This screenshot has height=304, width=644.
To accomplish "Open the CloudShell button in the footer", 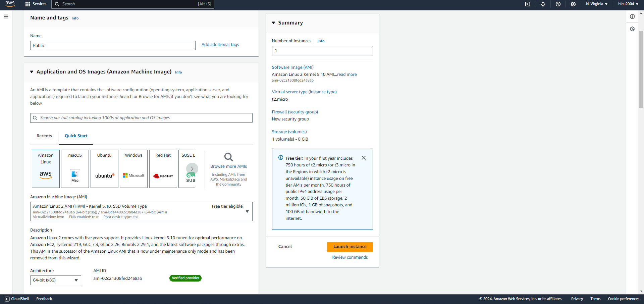I will [17, 299].
